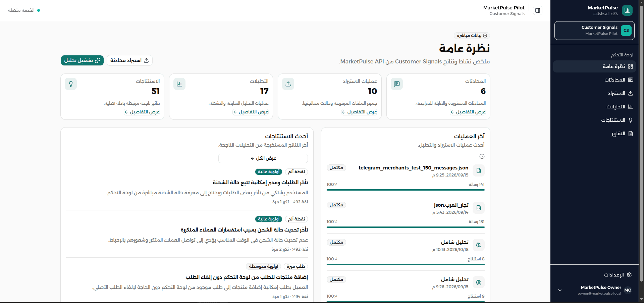Open عرض التفاصيل in the المحادثات card
The height and width of the screenshot is (303, 644).
(468, 112)
